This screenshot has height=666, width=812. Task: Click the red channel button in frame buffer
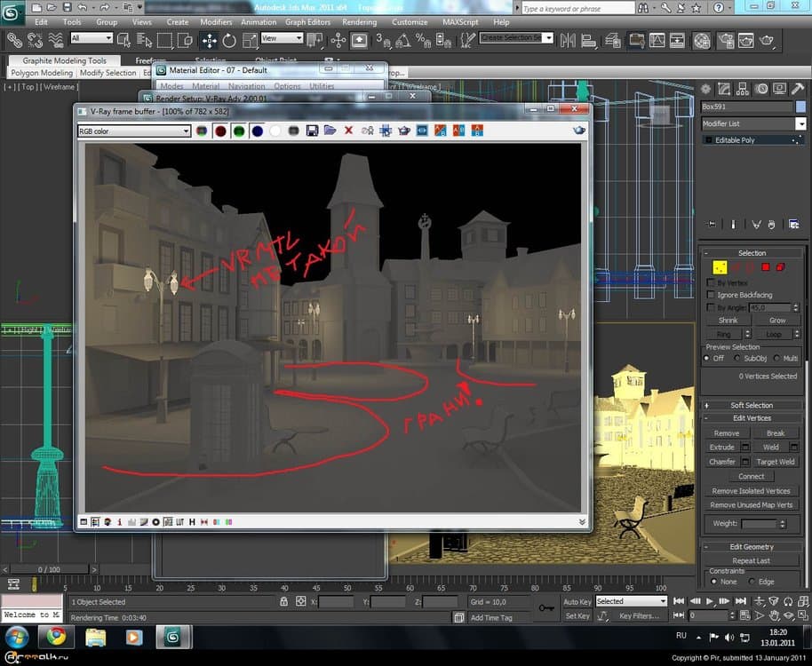(x=220, y=131)
